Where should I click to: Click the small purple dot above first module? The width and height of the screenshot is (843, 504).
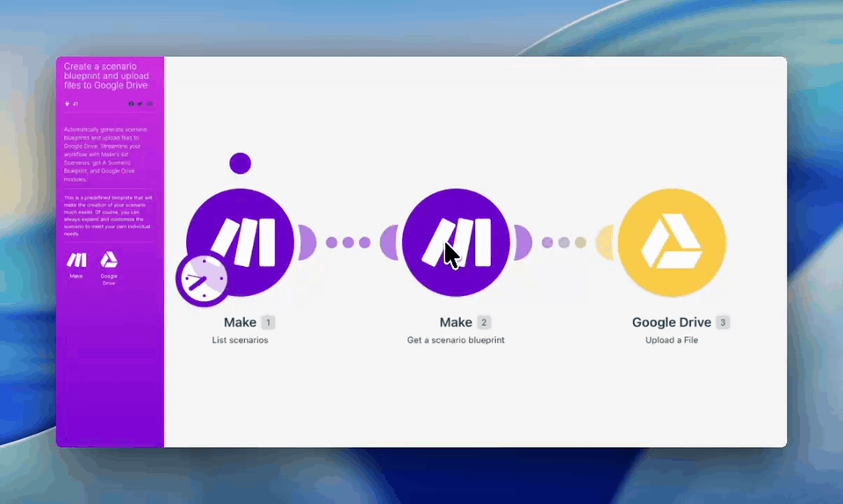coord(240,163)
